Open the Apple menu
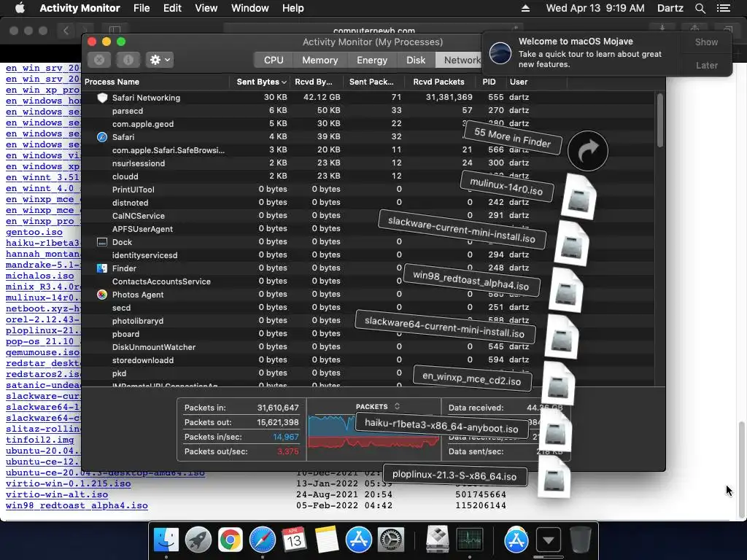This screenshot has height=560, width=747. tap(20, 8)
